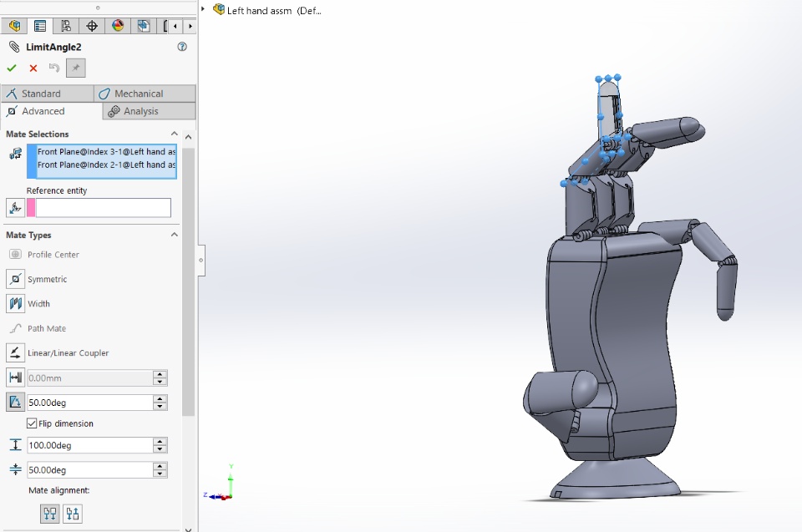Click the panel collapse handle on the splitter
The image size is (802, 532).
[x=201, y=260]
